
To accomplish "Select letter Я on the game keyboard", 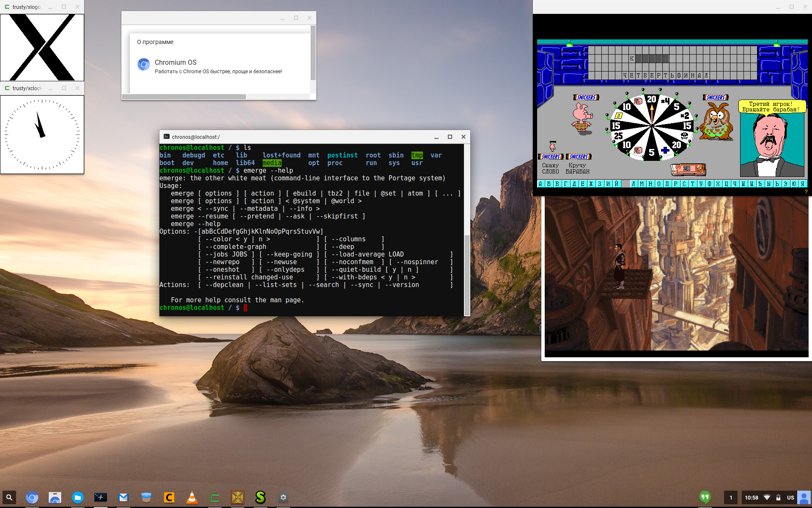I will (803, 184).
